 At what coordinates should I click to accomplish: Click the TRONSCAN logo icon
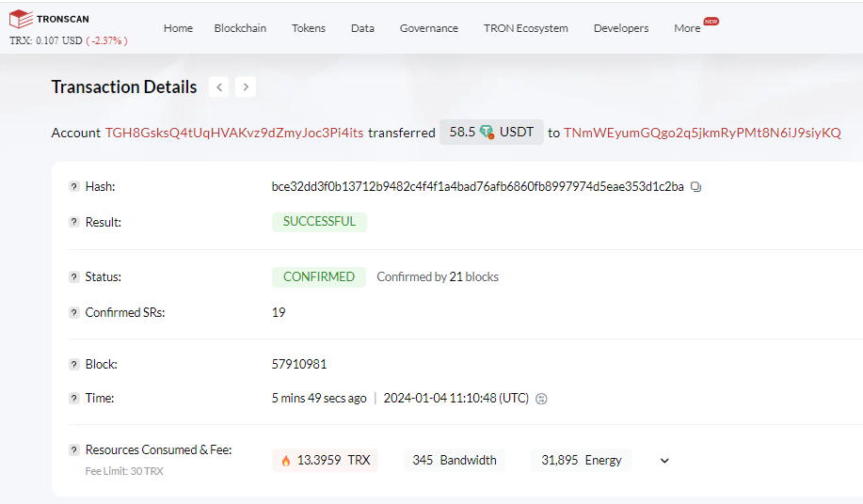tap(21, 19)
